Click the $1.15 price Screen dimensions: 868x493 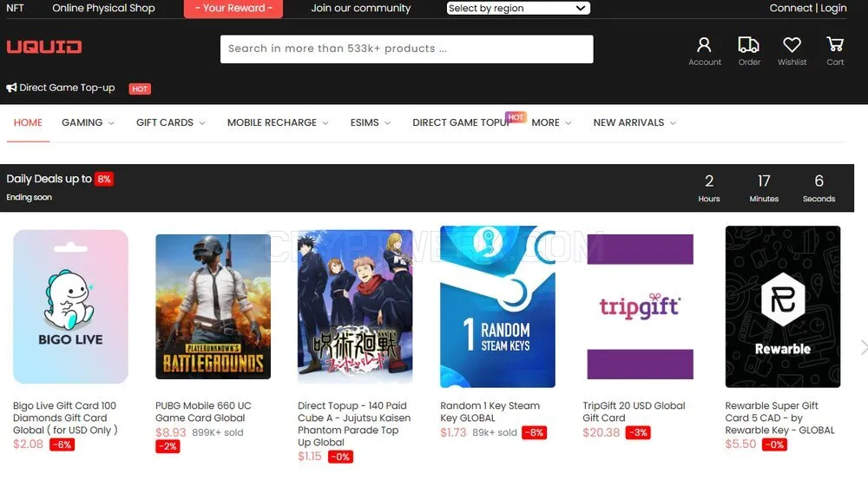pos(310,457)
